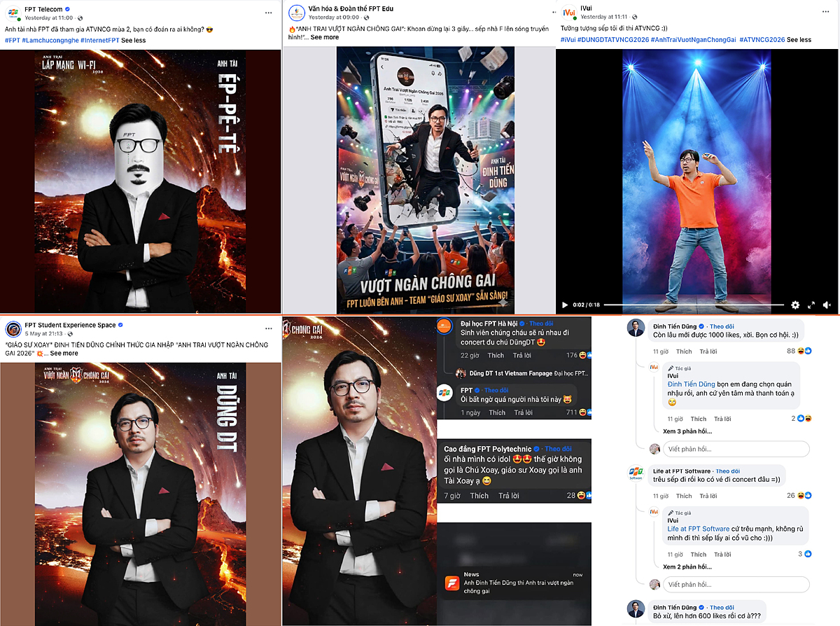Open the FPT Student Experience Space avatar
The height and width of the screenshot is (626, 840).
(x=13, y=329)
